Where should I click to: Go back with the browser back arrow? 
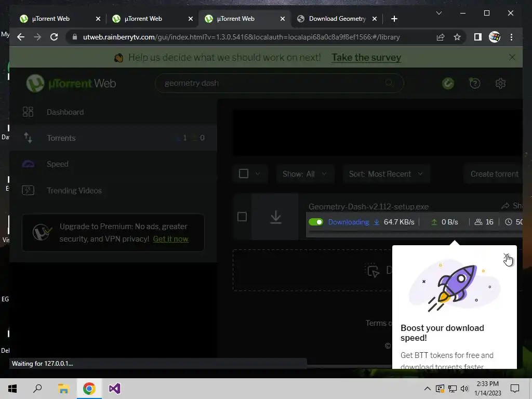click(x=21, y=37)
